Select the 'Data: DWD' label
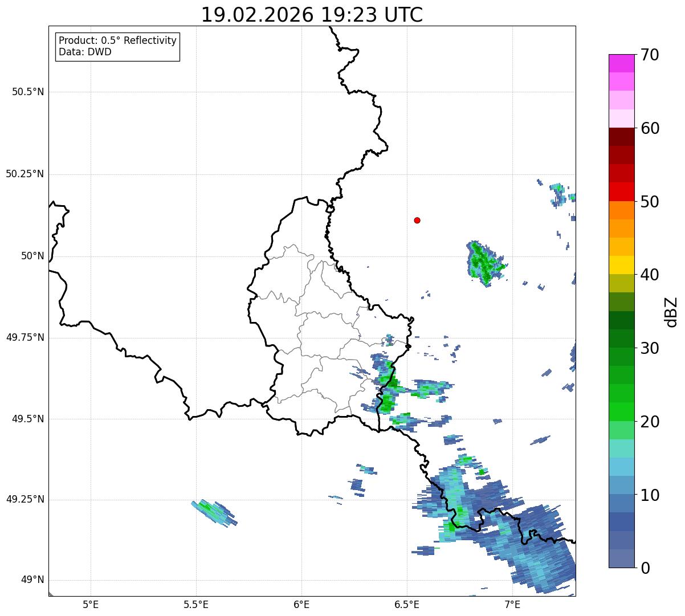This screenshot has width=685, height=616. (x=85, y=52)
